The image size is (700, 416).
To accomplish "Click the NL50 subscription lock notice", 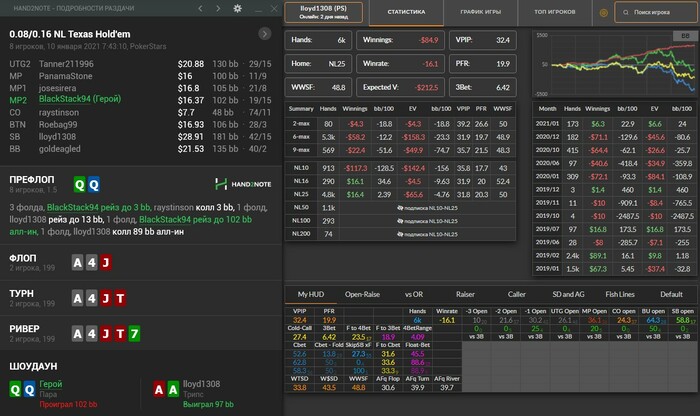I will pos(427,208).
